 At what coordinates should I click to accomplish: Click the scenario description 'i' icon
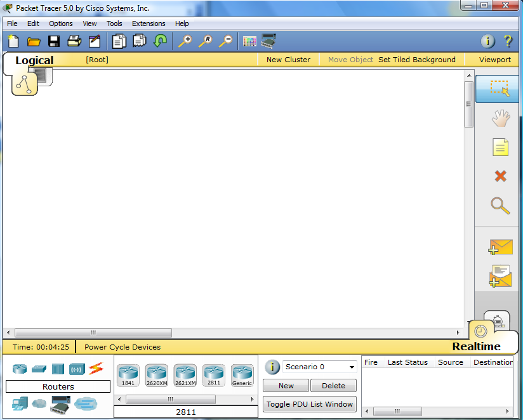(272, 367)
